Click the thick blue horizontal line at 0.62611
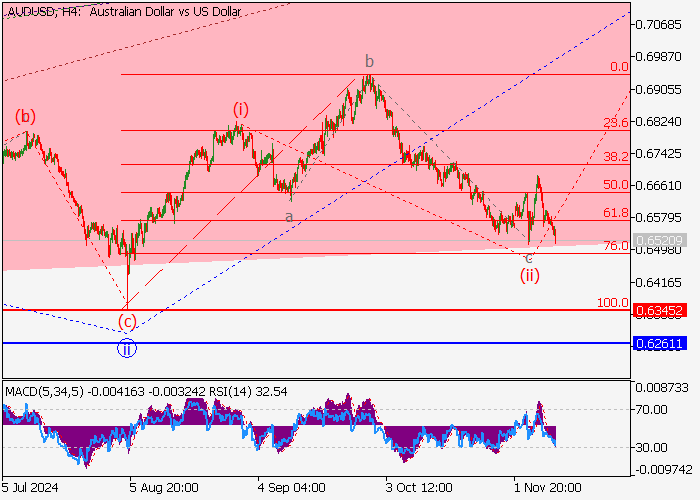700x500 pixels. [317, 343]
